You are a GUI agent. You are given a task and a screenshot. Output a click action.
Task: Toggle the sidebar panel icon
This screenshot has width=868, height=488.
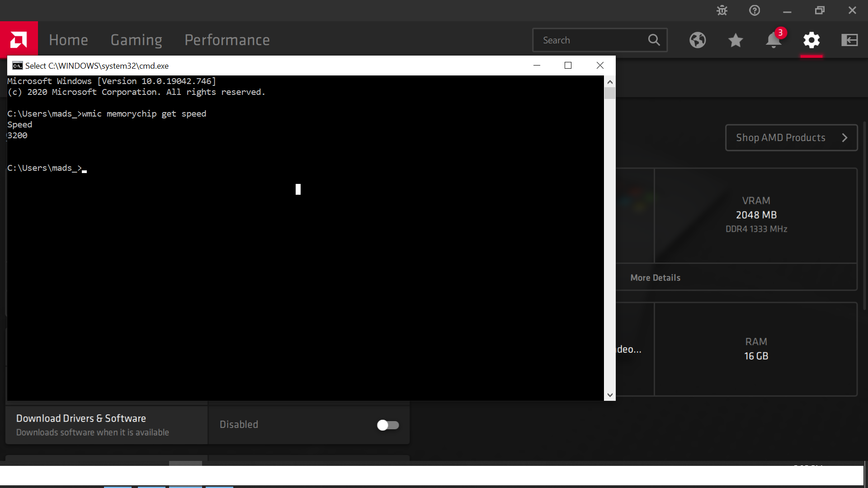849,40
